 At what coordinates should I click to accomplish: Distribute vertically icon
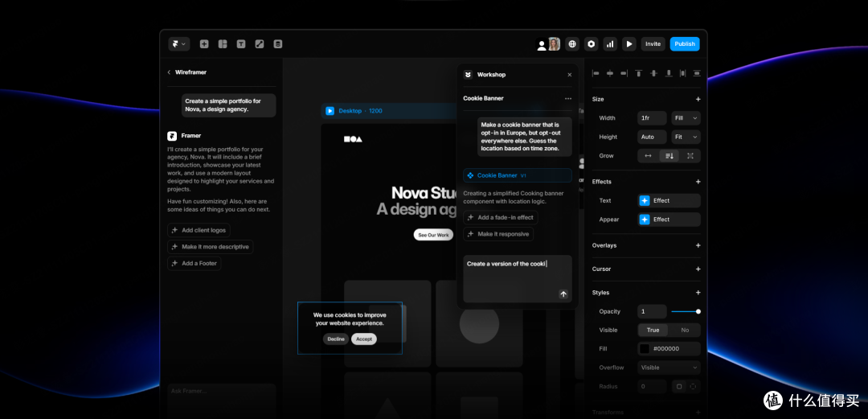pyautogui.click(x=697, y=73)
